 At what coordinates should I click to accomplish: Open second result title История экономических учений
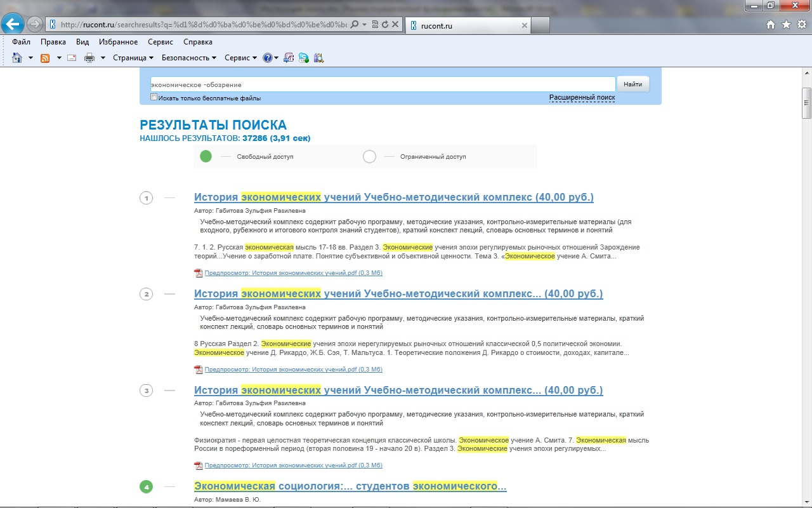(398, 293)
